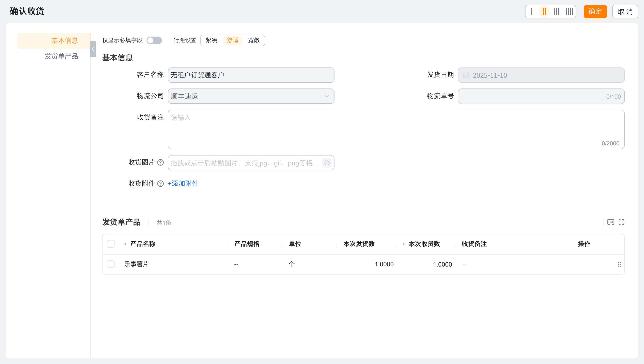Select the two-column layout icon
Image resolution: width=644 pixels, height=364 pixels.
(x=544, y=12)
